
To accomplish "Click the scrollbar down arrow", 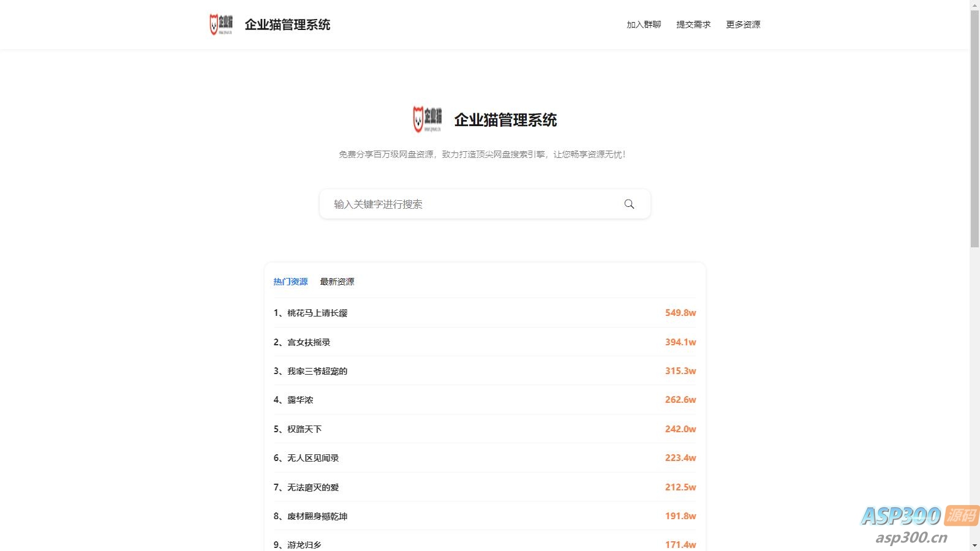I will [974, 545].
